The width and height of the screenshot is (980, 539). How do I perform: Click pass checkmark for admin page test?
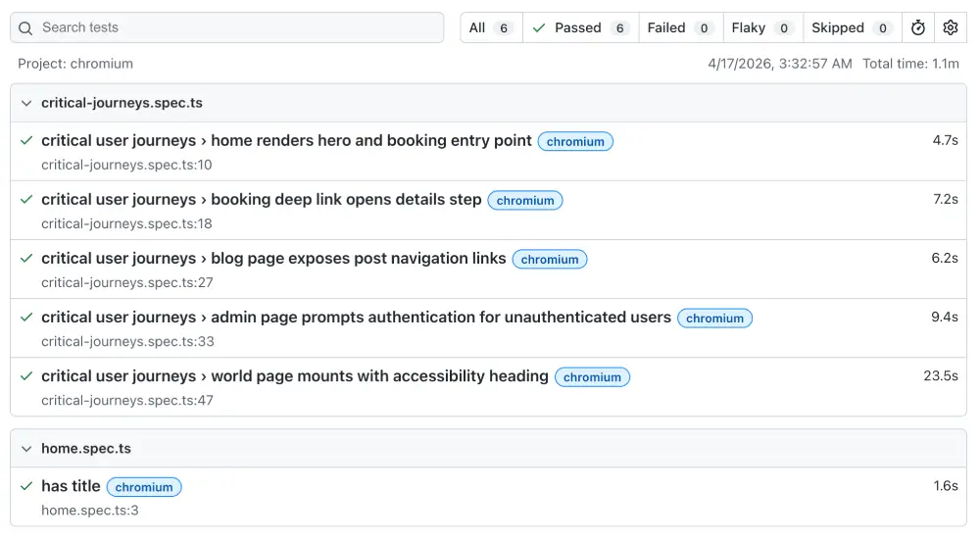tap(26, 317)
